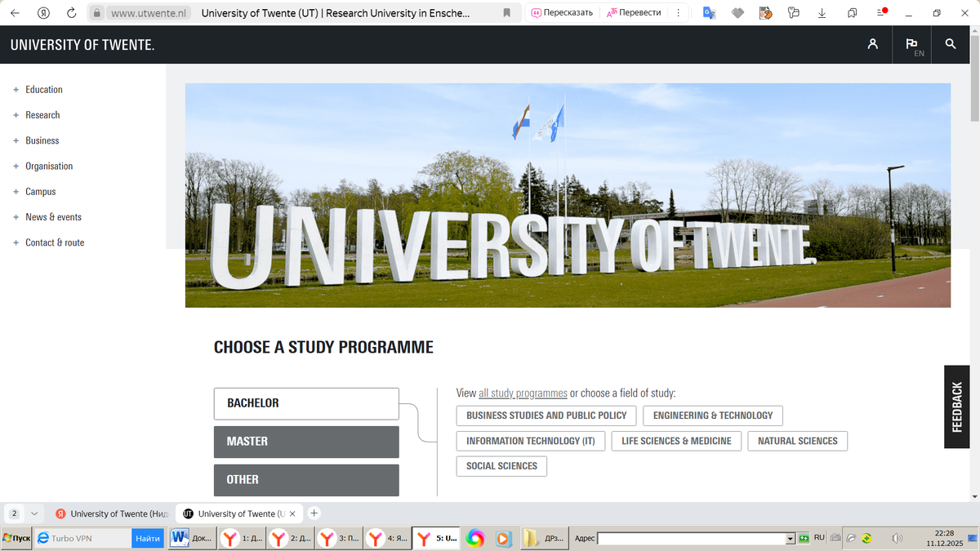This screenshot has height=551, width=980.
Task: Select the MASTER programme tab
Action: [x=306, y=442]
